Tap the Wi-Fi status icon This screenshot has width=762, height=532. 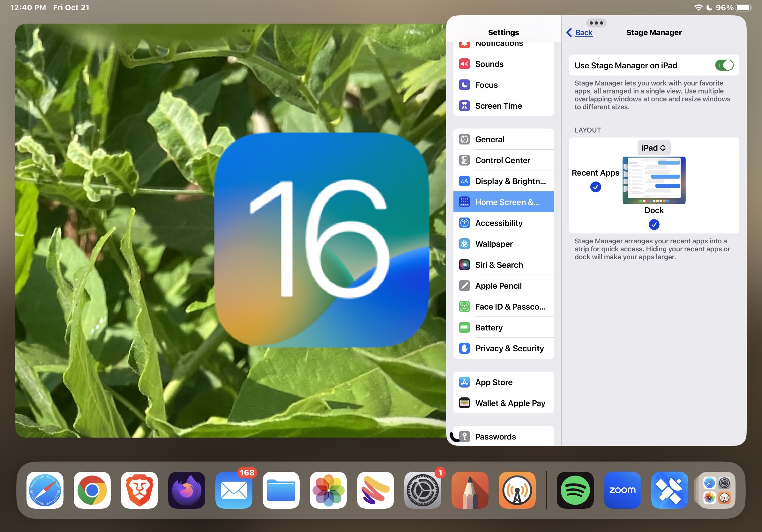[698, 7]
